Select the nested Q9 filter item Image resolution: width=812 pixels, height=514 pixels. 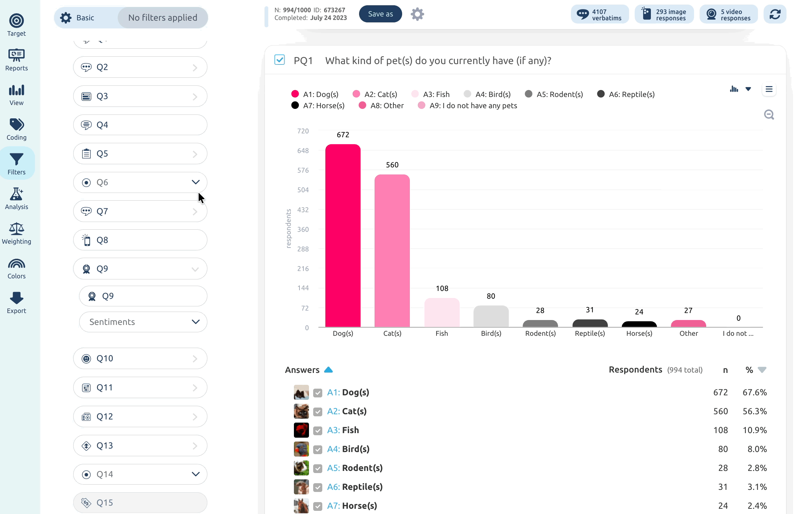tap(143, 296)
